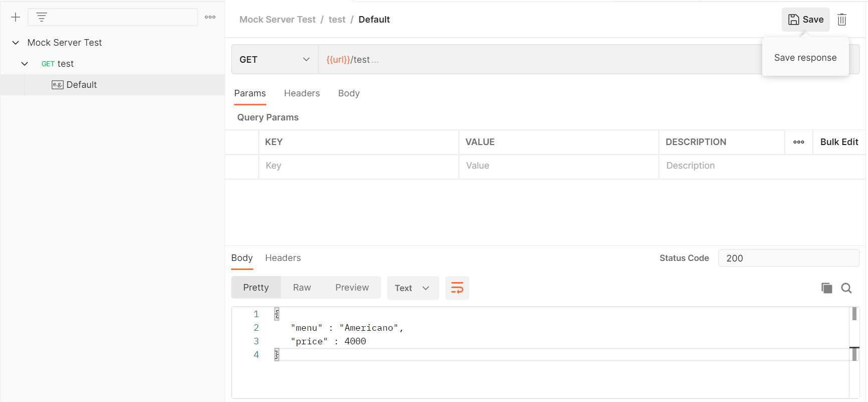
Task: Open the GET method dropdown
Action: [275, 60]
